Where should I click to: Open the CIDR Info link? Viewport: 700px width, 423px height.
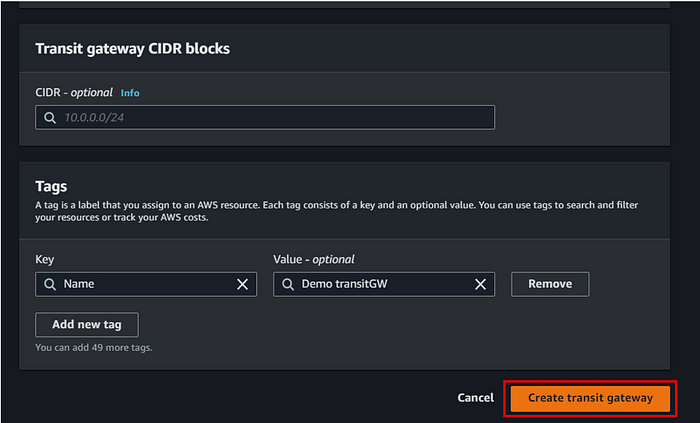[130, 93]
